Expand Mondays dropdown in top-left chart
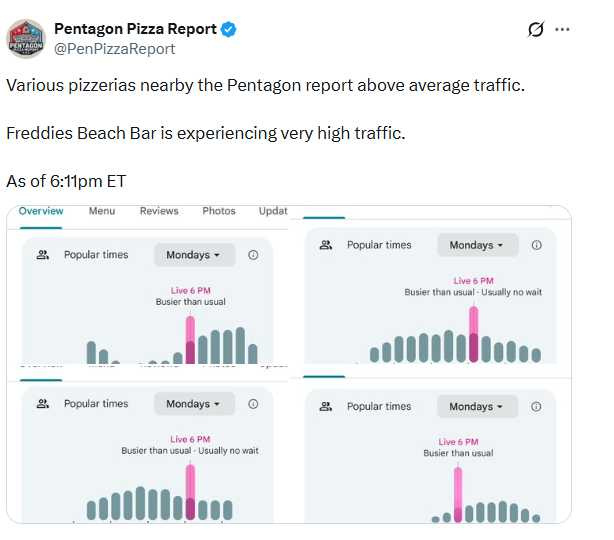The height and width of the screenshot is (540, 614). [194, 255]
